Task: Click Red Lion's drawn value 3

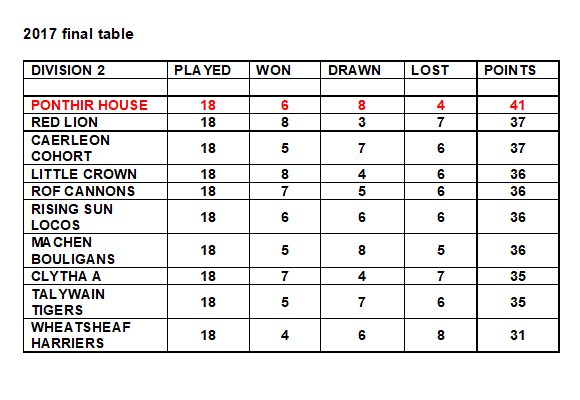Action: click(362, 122)
